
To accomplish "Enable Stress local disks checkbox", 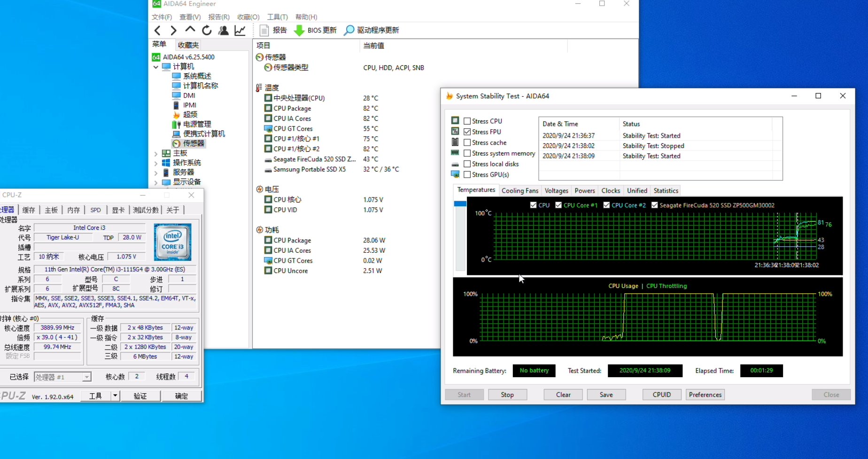I will (467, 164).
